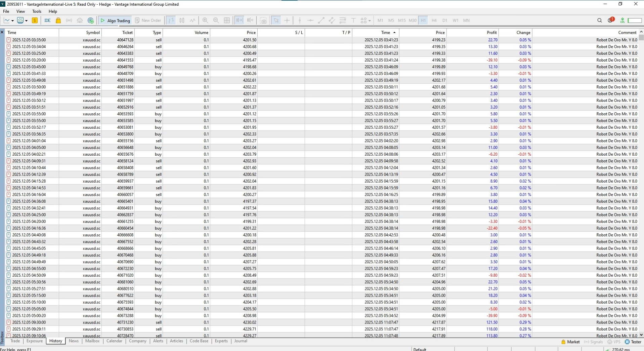This screenshot has width=644, height=351.
Task: Toggle chart auto scroll
Action: [239, 21]
